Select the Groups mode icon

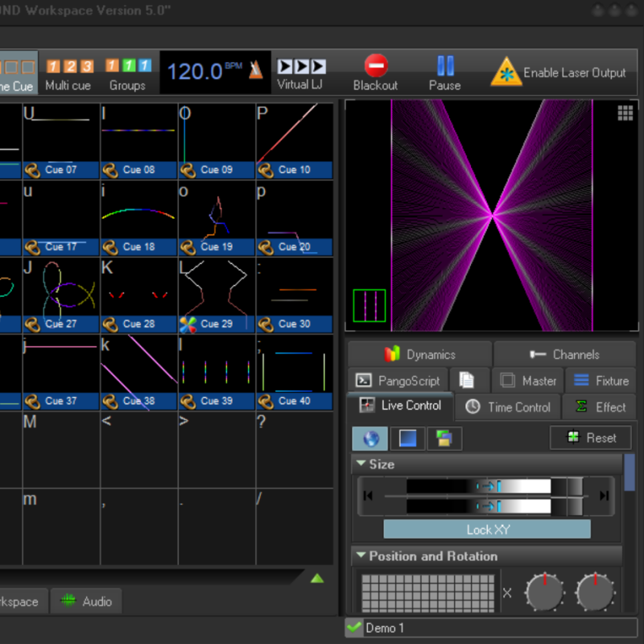click(x=128, y=66)
